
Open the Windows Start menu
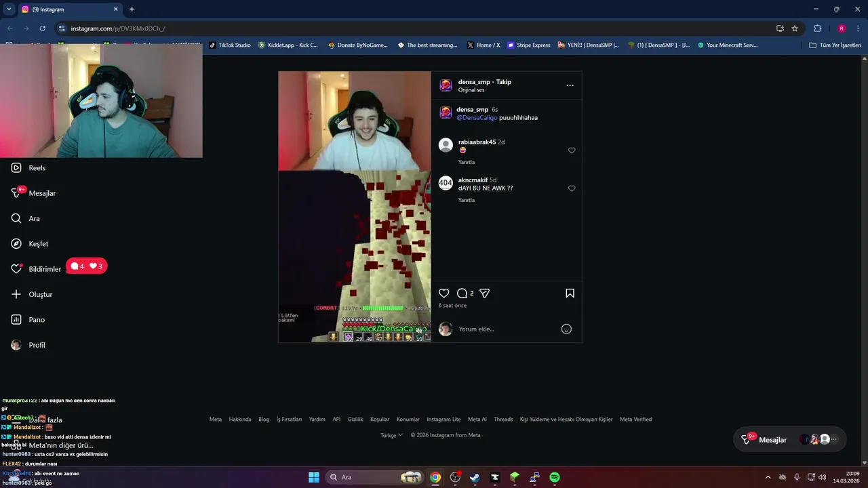pyautogui.click(x=314, y=477)
